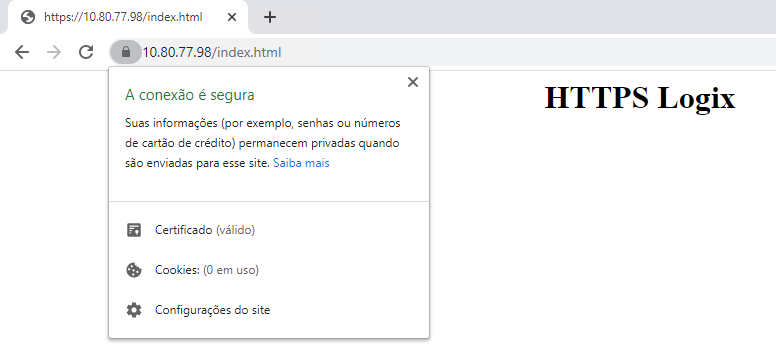This screenshot has width=776, height=364.
Task: Click the 'Suas informações' description paragraph
Action: pos(262,143)
